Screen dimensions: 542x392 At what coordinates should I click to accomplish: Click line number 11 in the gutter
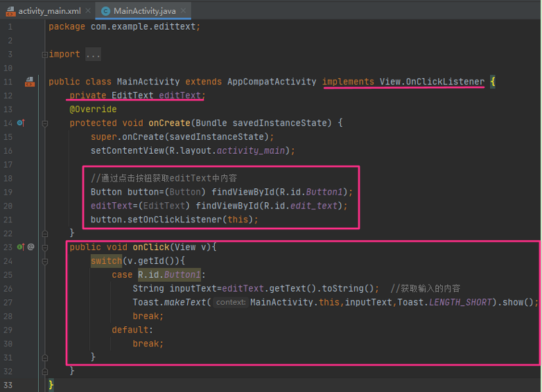(x=8, y=82)
